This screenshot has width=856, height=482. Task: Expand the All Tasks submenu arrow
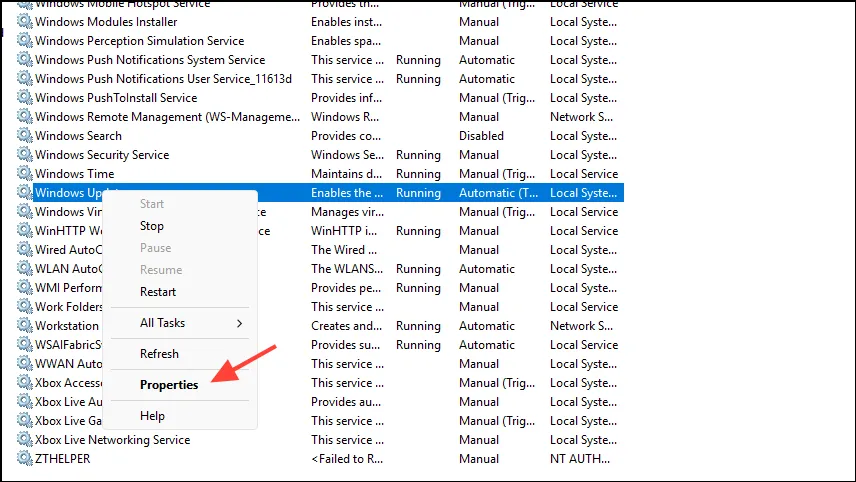[239, 323]
